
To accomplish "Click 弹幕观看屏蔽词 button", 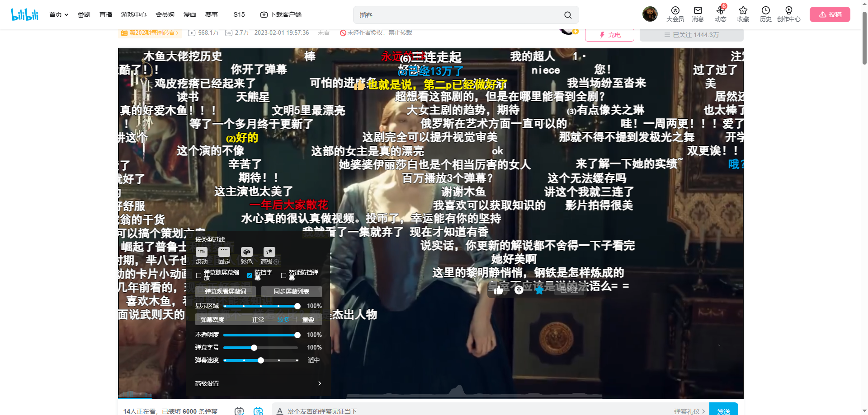I will 226,291.
